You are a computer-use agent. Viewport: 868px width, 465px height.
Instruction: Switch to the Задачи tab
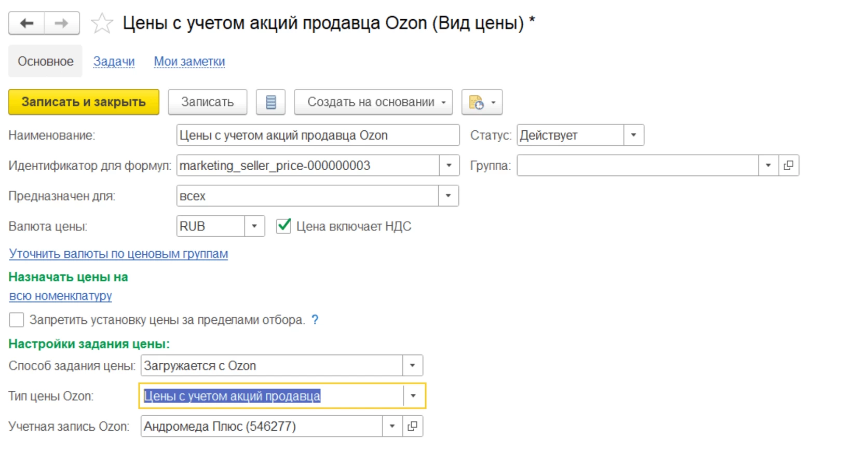point(114,61)
